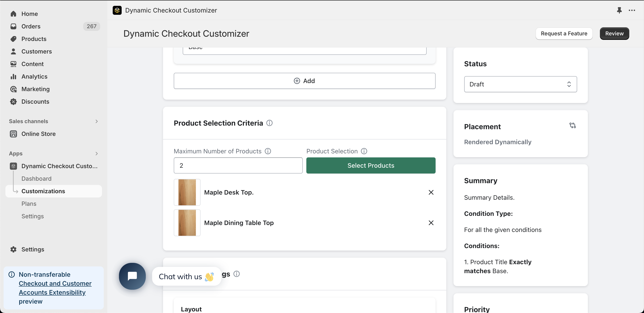Click the Analytics bar chart icon

coord(13,76)
